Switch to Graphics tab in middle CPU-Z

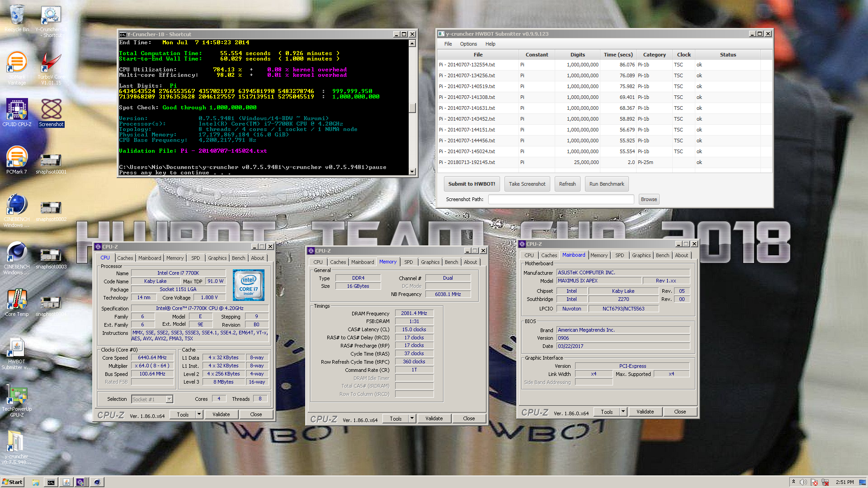(430, 262)
